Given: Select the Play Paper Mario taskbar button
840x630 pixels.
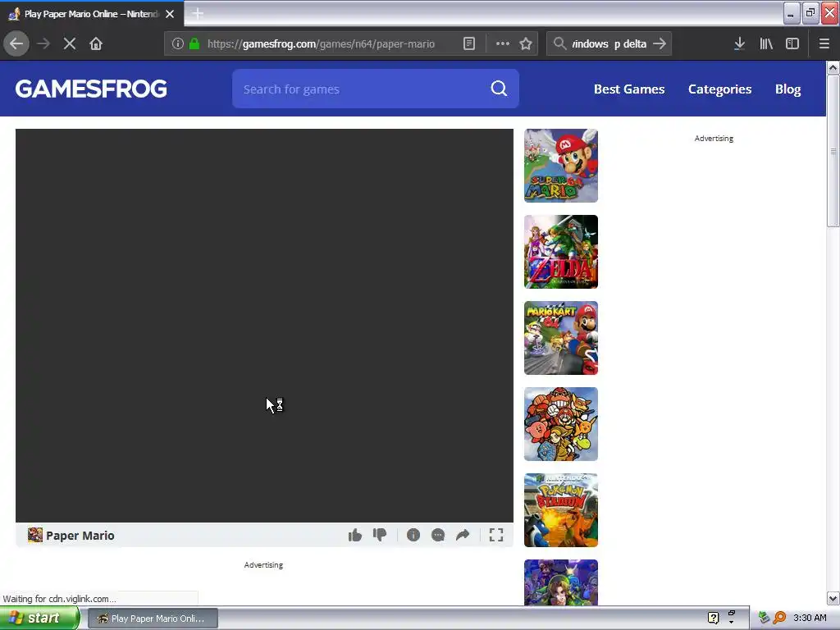Looking at the screenshot, I should click(x=152, y=619).
